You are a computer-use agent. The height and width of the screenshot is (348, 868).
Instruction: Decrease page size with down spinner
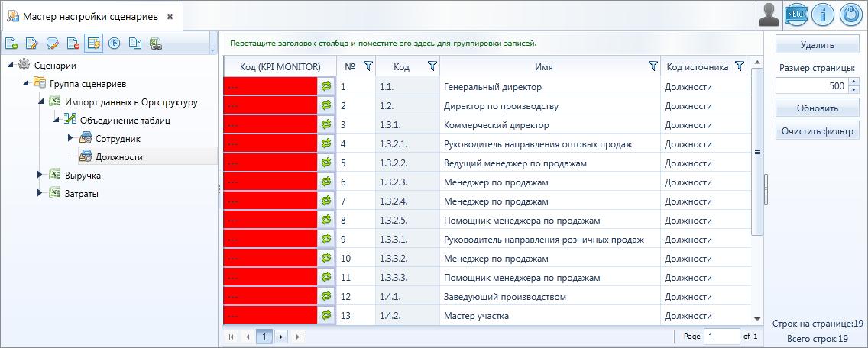pyautogui.click(x=854, y=89)
